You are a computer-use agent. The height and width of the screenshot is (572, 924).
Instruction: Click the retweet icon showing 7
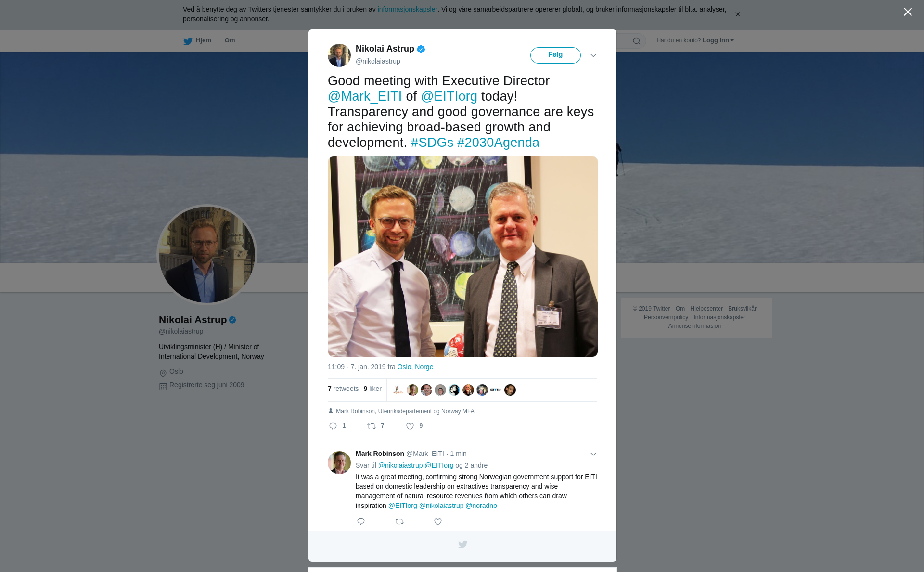372,426
